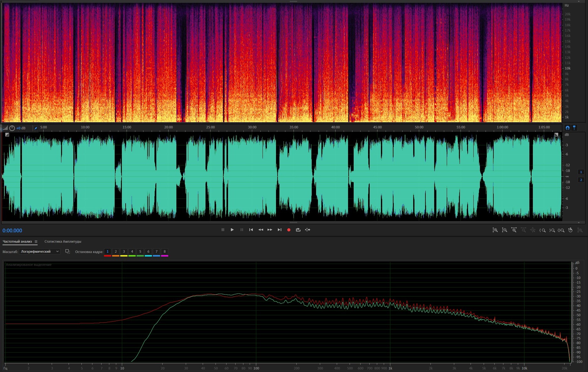
Task: Click the 1:00:00 mark on the timeline ruler
Action: [x=502, y=127]
